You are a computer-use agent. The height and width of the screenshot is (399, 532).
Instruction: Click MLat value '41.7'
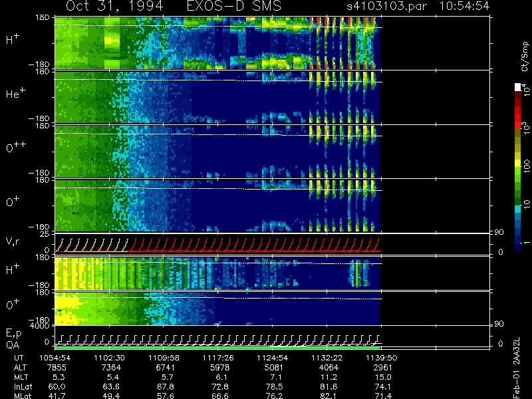[57, 396]
